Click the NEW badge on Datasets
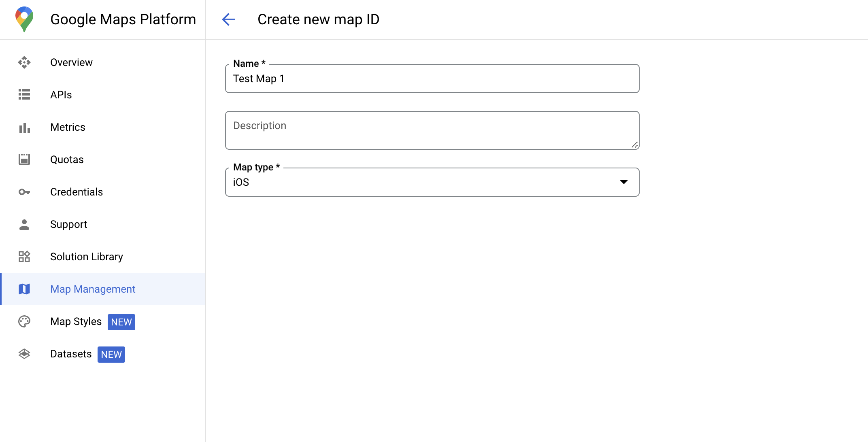The width and height of the screenshot is (868, 442). [x=111, y=354]
